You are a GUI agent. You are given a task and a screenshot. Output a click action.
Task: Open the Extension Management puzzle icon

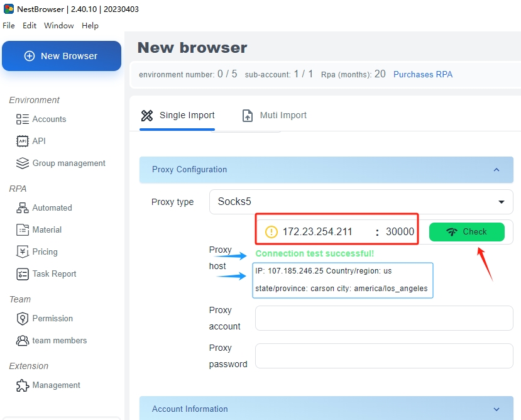point(23,385)
